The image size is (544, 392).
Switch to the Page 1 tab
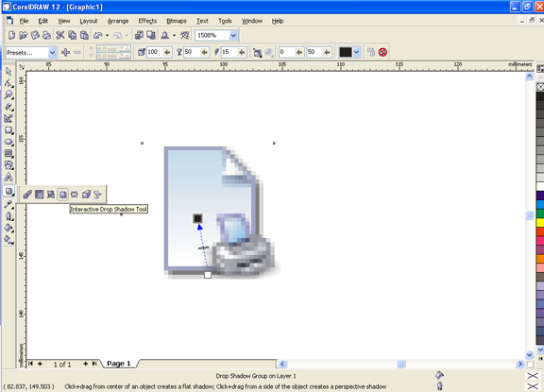tap(119, 364)
